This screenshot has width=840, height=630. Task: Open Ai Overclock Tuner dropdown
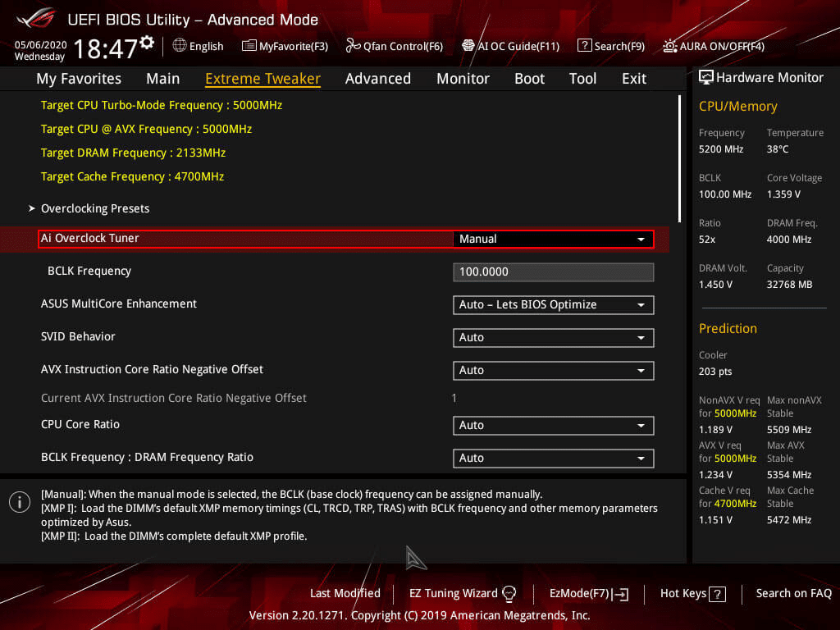click(x=553, y=239)
